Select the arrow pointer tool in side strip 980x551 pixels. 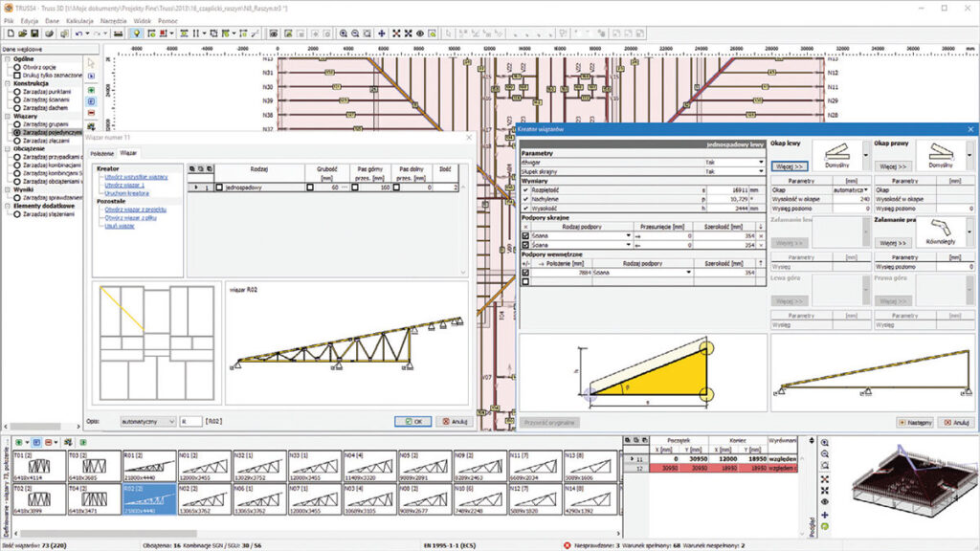(x=91, y=63)
